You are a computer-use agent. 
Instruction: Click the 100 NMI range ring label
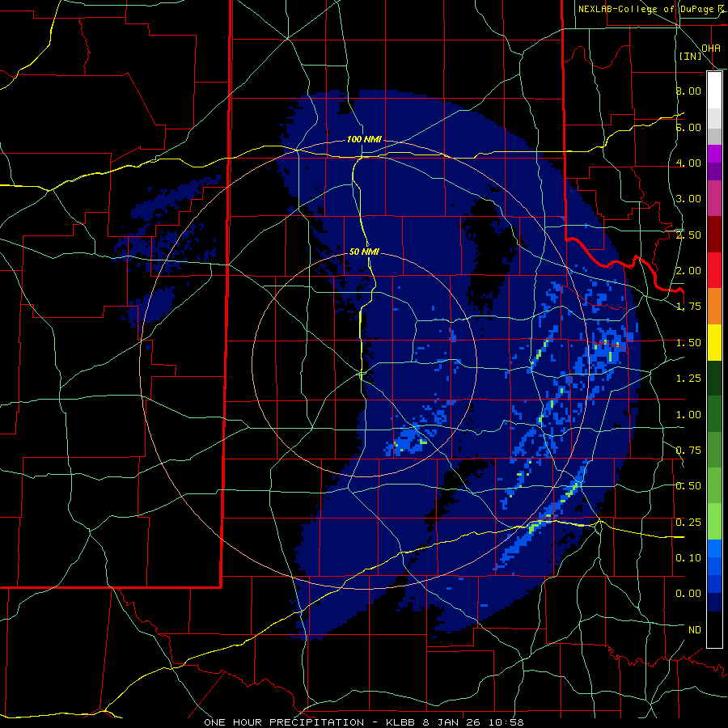pyautogui.click(x=364, y=139)
